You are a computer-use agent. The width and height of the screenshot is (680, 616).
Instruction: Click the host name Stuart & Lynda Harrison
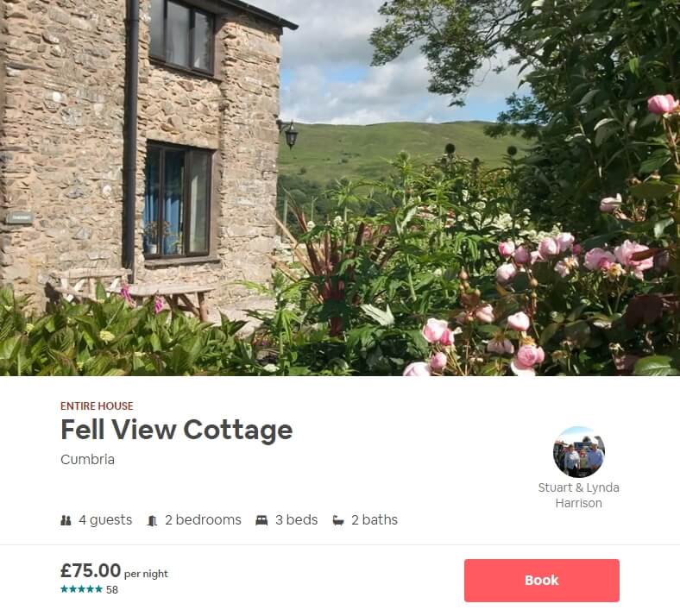[578, 495]
